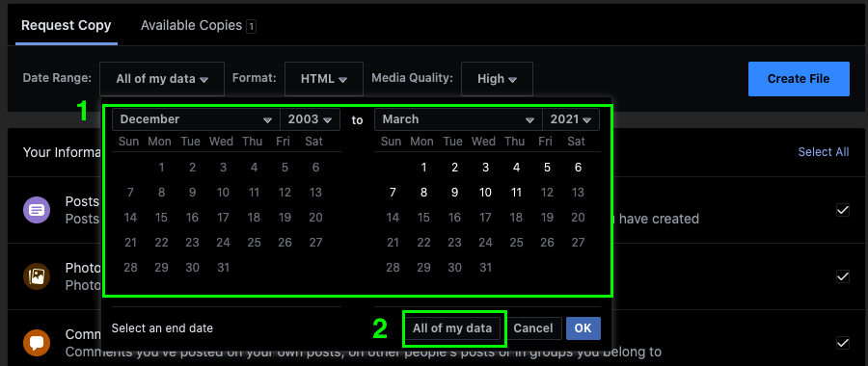Select March 9 in end calendar
This screenshot has height=366, width=868.
click(454, 193)
